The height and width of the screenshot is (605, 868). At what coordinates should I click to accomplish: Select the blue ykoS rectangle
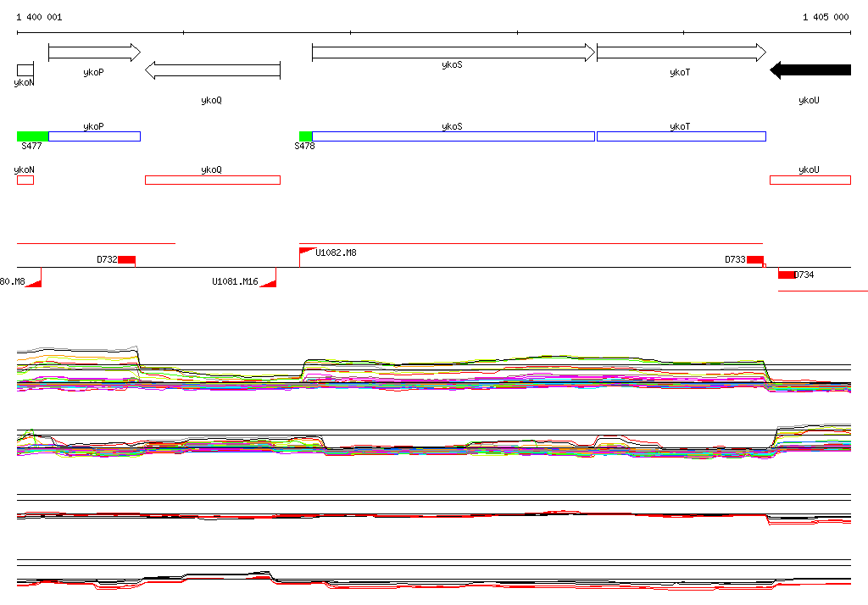453,136
